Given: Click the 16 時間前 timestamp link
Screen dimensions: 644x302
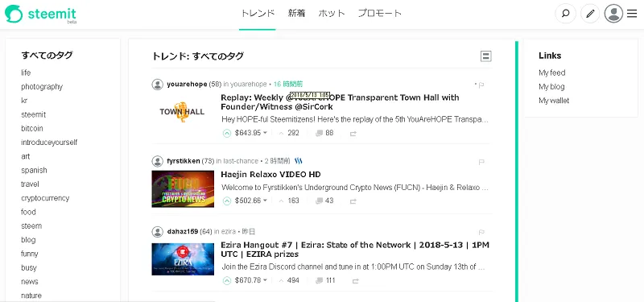Looking at the screenshot, I should point(288,85).
